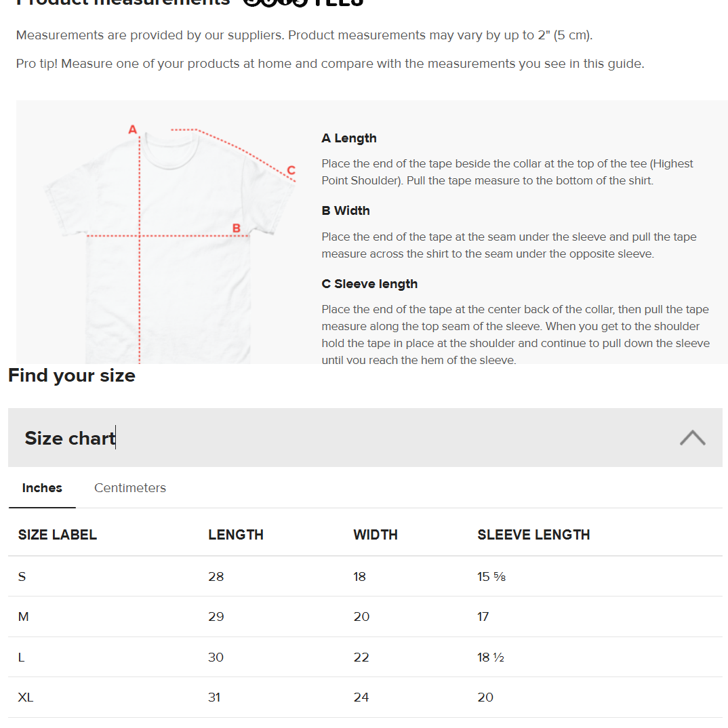Click the Size chart section header text

pos(70,439)
